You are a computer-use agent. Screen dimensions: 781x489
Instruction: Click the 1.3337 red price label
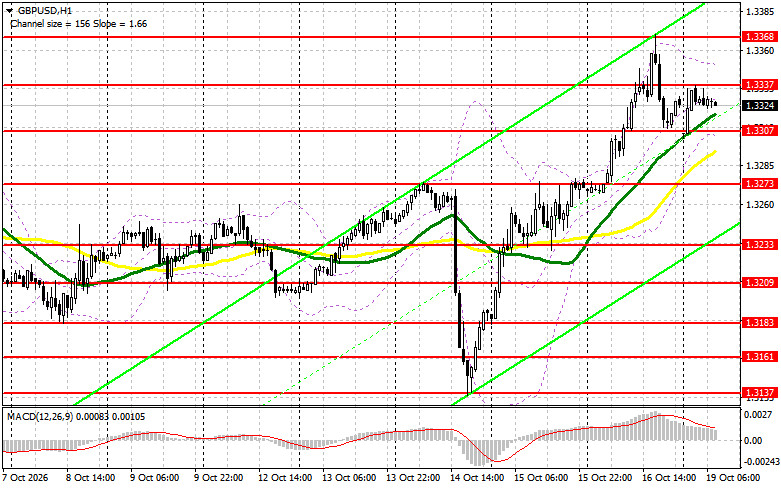click(760, 85)
